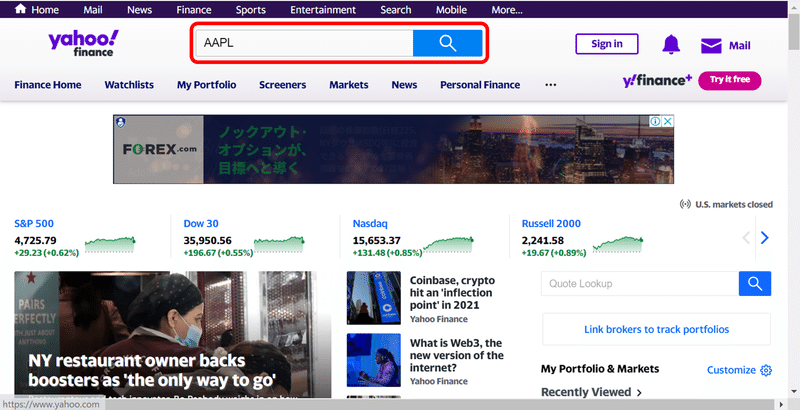The height and width of the screenshot is (410, 800).
Task: Open News in the top purple bar
Action: tap(139, 10)
